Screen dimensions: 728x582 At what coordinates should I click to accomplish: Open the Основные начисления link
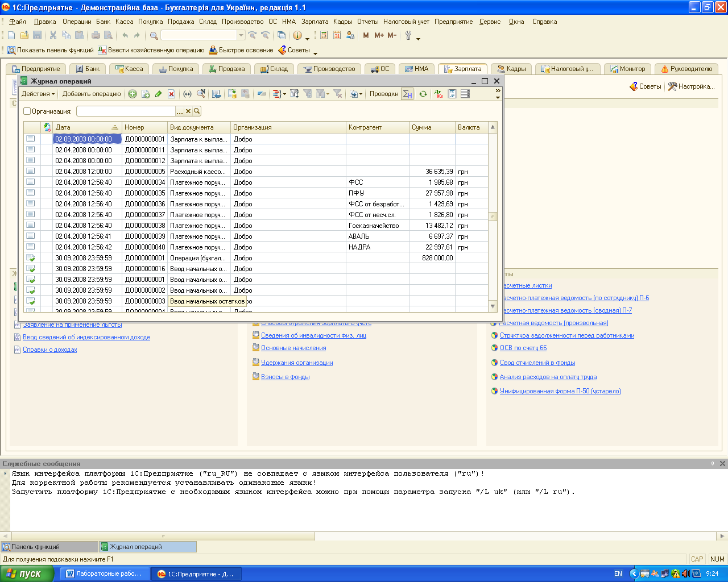coord(293,348)
